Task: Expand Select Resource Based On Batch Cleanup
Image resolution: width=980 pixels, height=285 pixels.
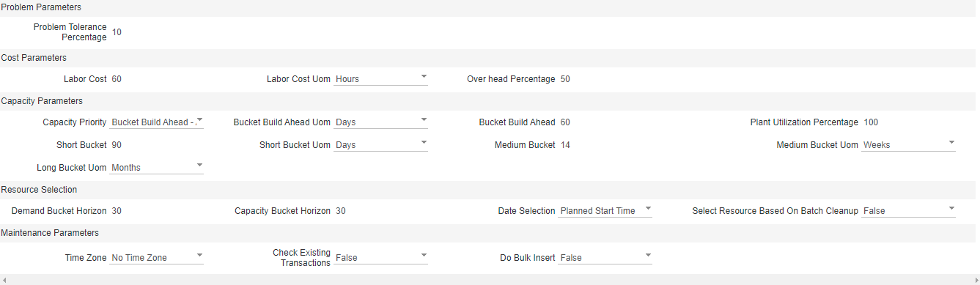Action: [909, 211]
